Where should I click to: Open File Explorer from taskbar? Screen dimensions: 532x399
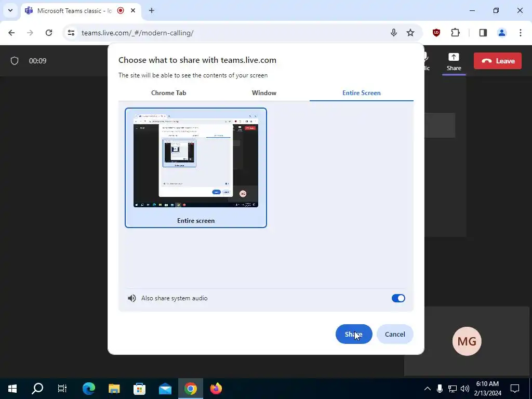pyautogui.click(x=114, y=389)
